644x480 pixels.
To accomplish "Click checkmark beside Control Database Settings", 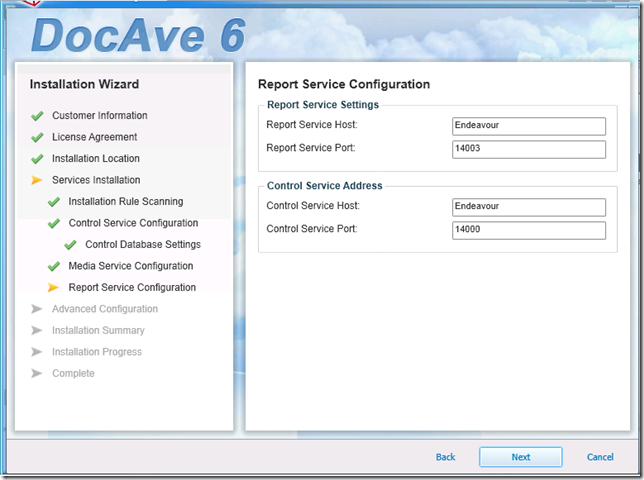I will 70,245.
